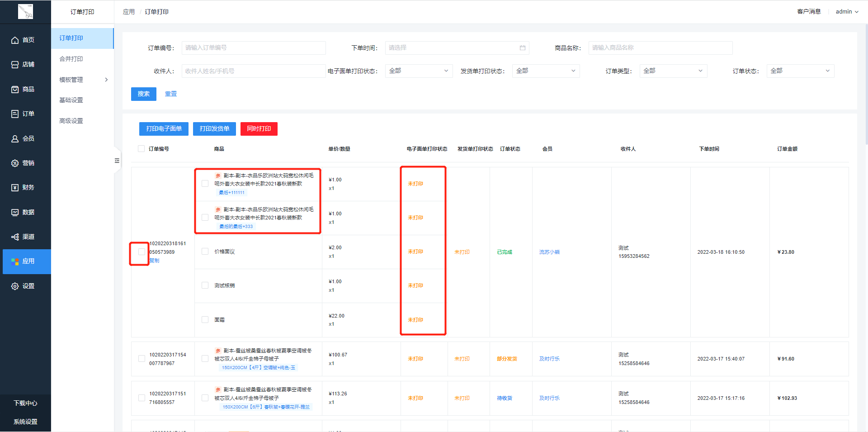This screenshot has width=868, height=432.
Task: Click the Home (首页) sidebar icon
Action: pos(15,40)
